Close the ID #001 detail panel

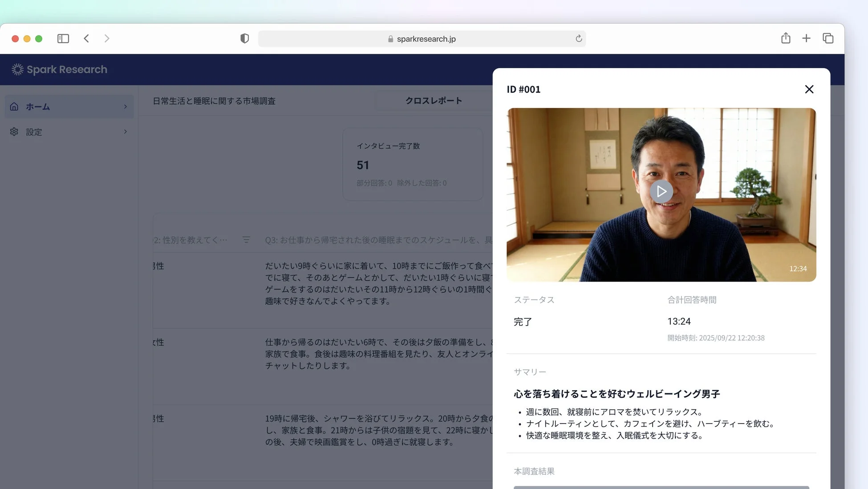click(x=809, y=89)
